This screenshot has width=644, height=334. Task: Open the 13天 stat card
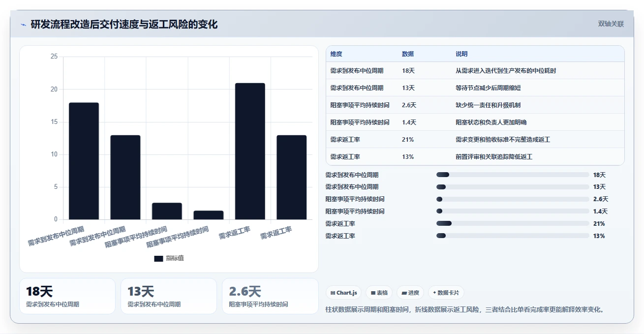169,296
